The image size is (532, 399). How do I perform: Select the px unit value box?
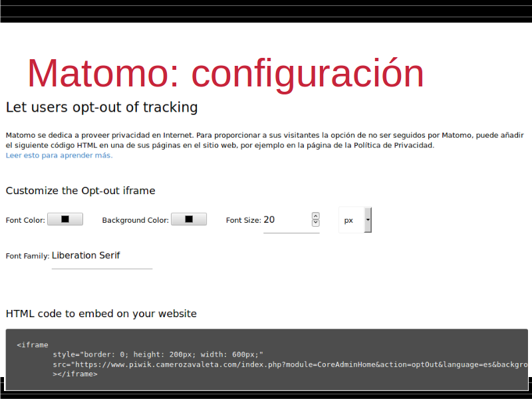tap(350, 220)
